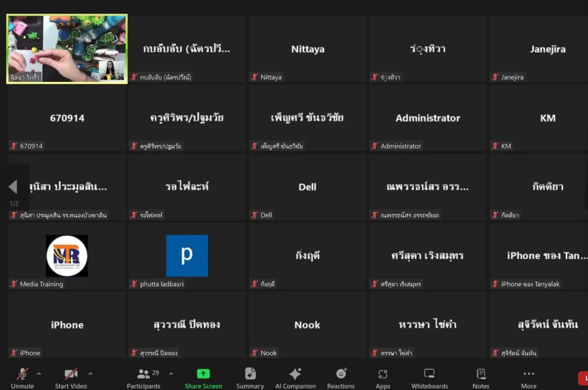Open the meeting Summary tool

(250, 377)
